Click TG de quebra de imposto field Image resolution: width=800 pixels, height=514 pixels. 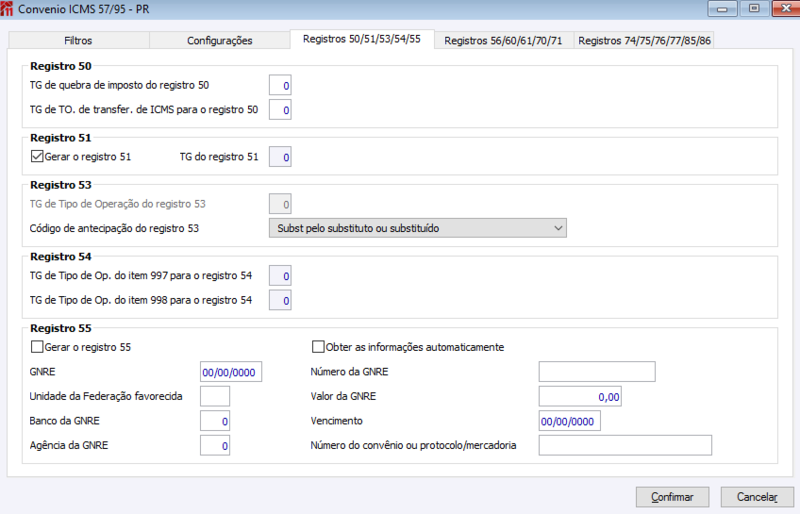pos(280,85)
